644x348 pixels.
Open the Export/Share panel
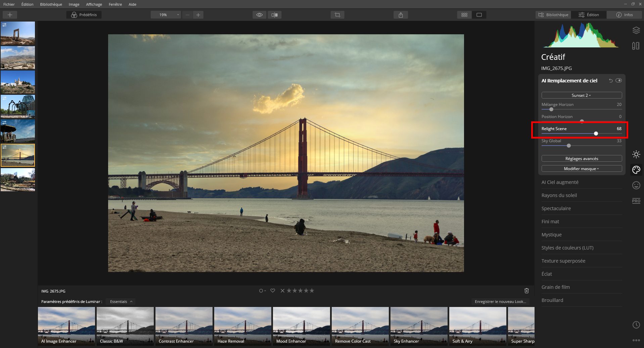pos(400,14)
